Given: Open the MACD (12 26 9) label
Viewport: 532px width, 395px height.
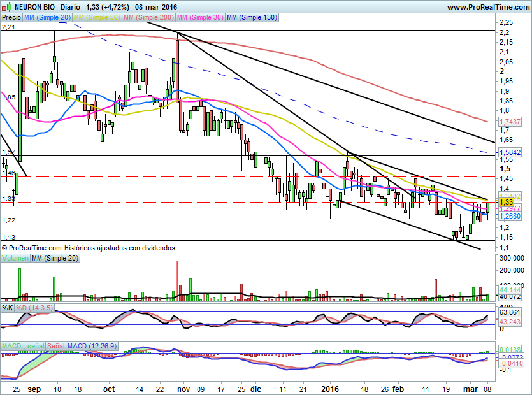Looking at the screenshot, I should click(x=93, y=346).
